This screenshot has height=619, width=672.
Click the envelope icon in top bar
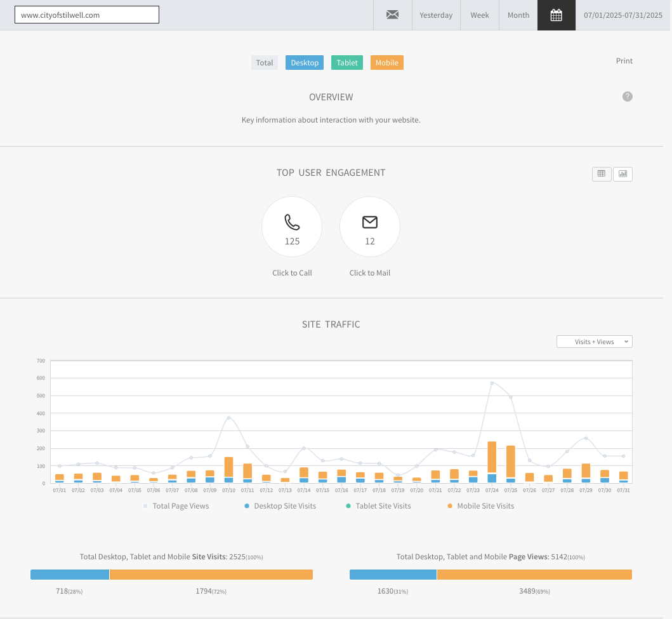392,15
